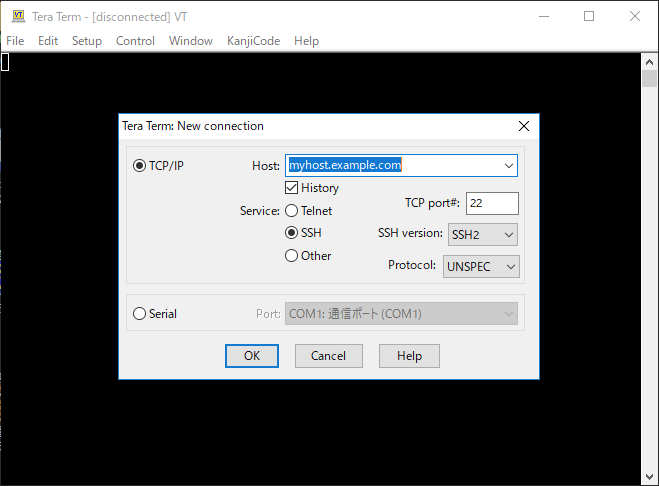Open the Help menu in menu bar
This screenshot has height=486, width=659.
(x=306, y=41)
